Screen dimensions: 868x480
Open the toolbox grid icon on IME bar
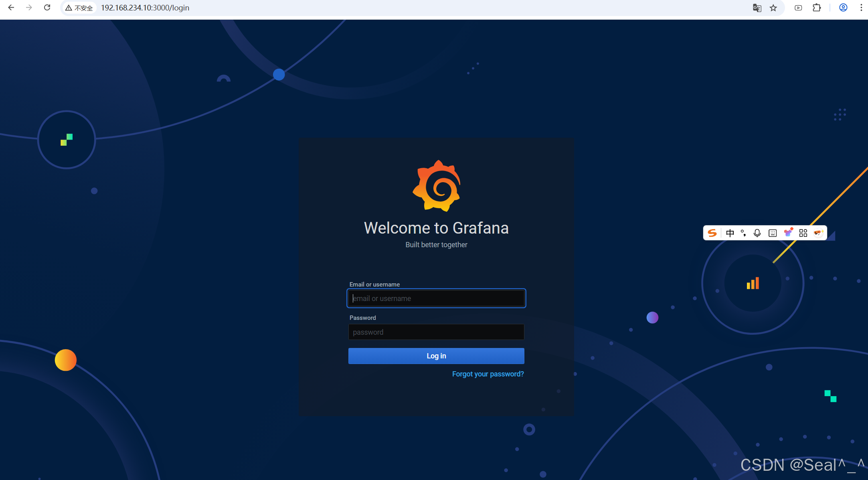point(803,233)
